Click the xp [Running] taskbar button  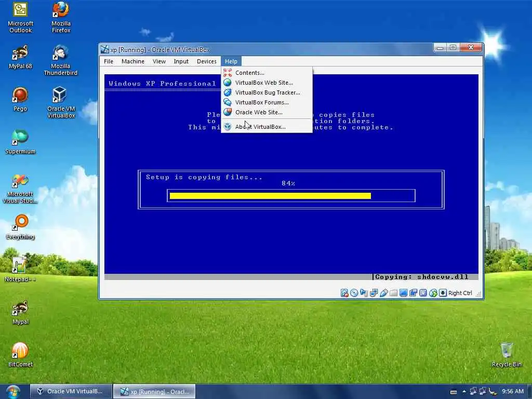pos(154,391)
